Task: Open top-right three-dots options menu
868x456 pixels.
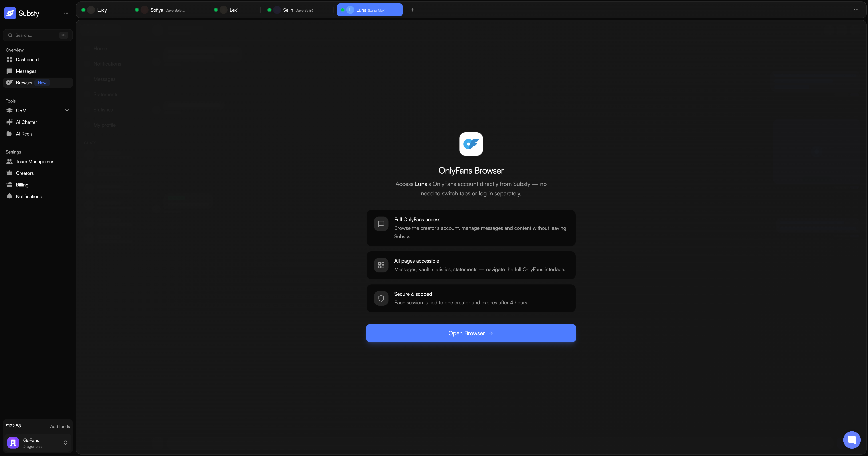Action: [856, 10]
